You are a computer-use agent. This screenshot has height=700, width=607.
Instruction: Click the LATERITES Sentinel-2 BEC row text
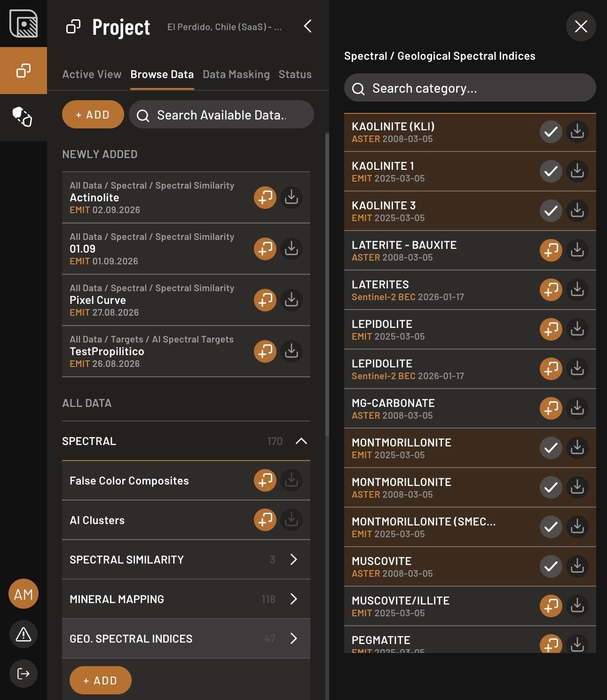[408, 290]
